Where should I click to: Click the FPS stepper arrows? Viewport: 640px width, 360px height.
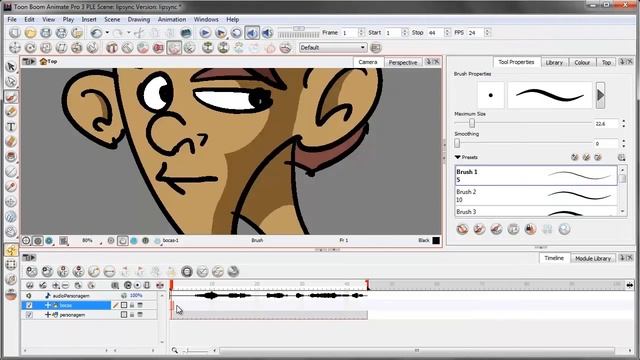point(487,33)
